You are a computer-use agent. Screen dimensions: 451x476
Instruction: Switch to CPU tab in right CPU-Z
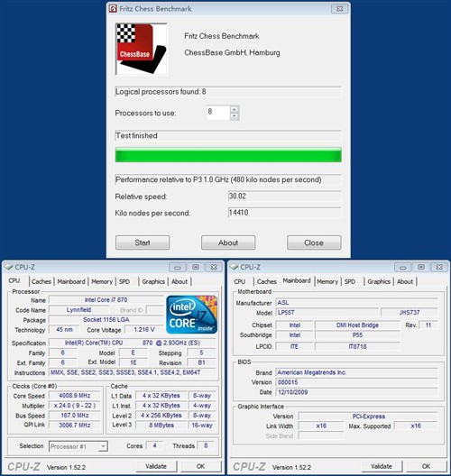pos(240,281)
